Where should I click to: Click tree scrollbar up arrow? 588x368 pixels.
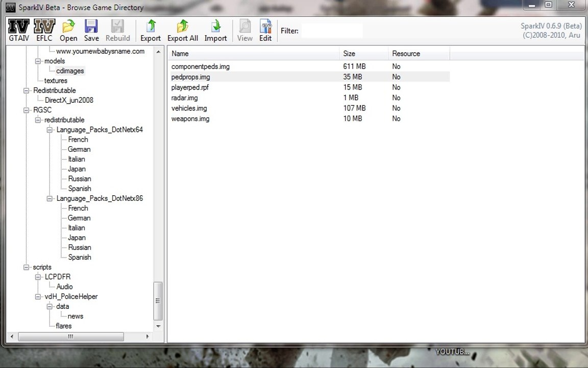158,52
